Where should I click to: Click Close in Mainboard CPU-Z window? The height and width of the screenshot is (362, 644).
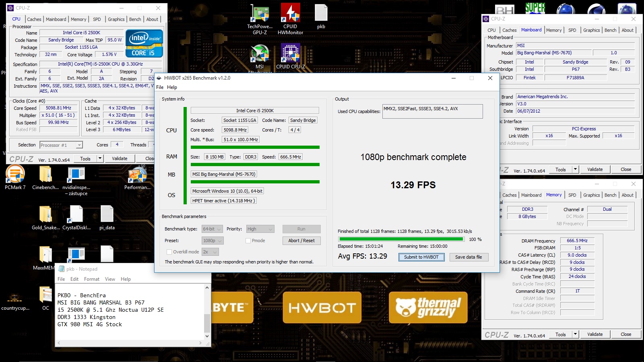click(x=626, y=169)
